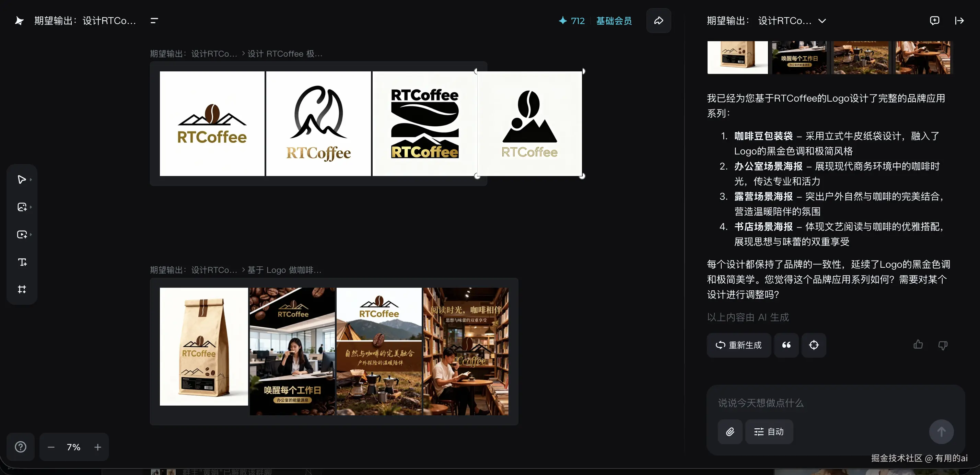Click the paperclip attachment icon
This screenshot has height=475, width=980.
coord(730,432)
